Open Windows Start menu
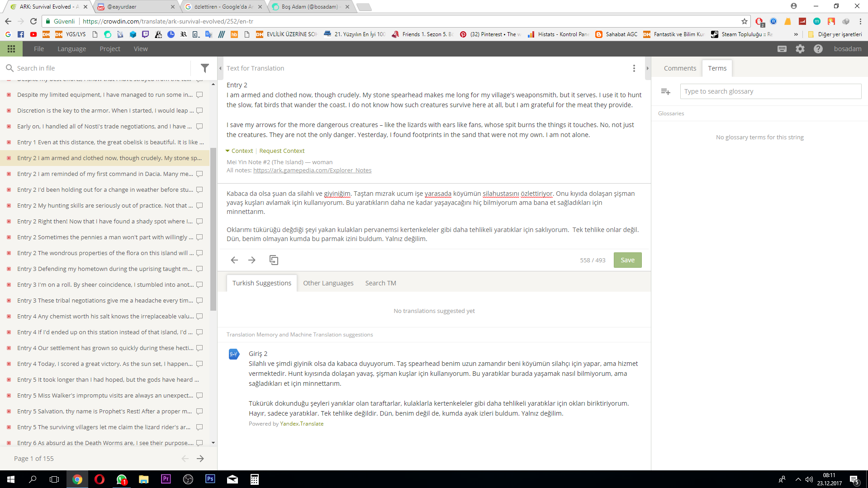 click(11, 479)
